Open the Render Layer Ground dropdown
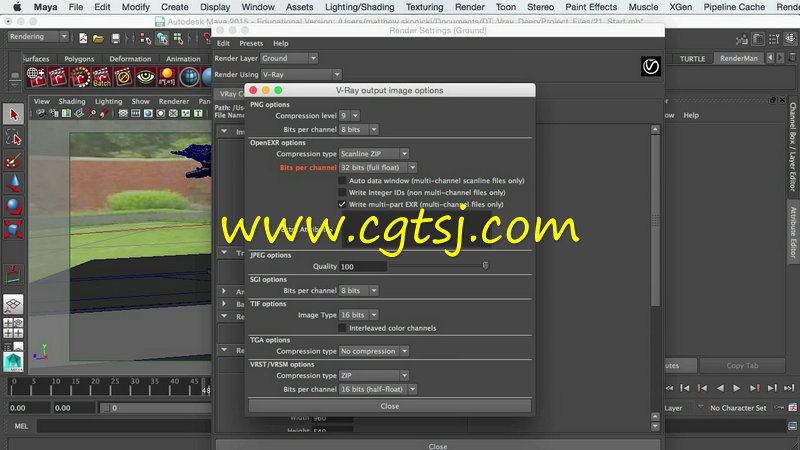Viewport: 800px width, 450px height. (x=289, y=58)
